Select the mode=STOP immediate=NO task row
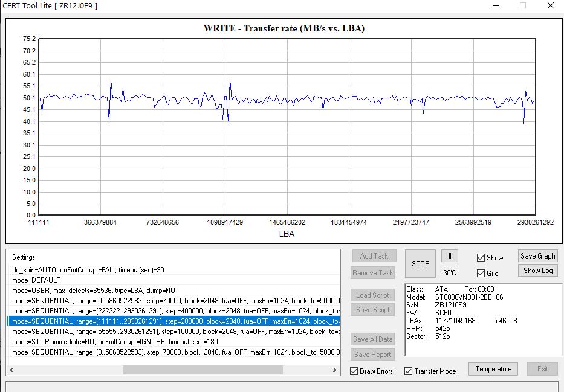The image size is (564, 392). [x=173, y=342]
